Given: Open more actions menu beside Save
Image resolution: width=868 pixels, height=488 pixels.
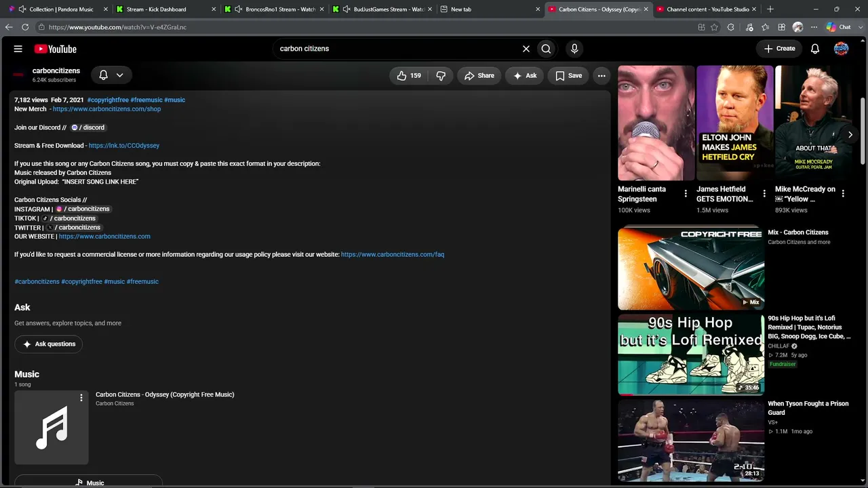Looking at the screenshot, I should click(x=601, y=76).
